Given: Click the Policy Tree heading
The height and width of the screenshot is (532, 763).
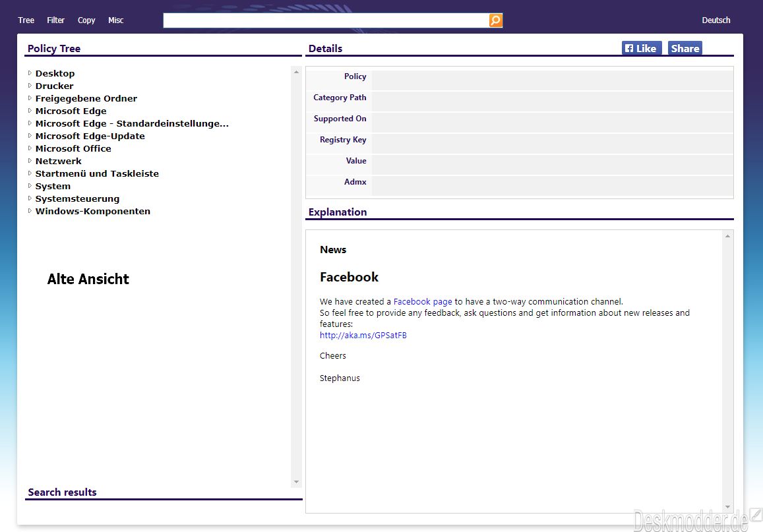Looking at the screenshot, I should pyautogui.click(x=54, y=49).
